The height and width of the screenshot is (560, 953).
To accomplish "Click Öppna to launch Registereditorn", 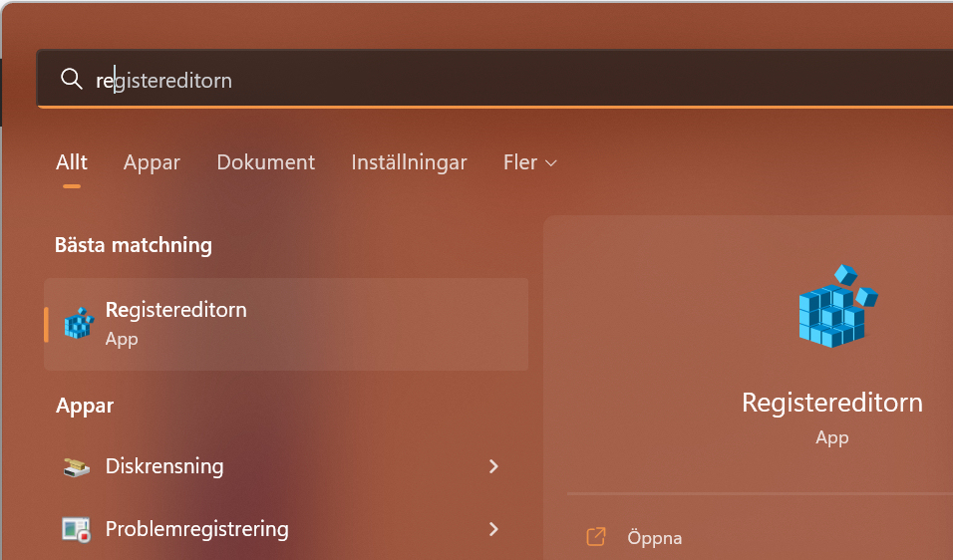I will click(654, 537).
